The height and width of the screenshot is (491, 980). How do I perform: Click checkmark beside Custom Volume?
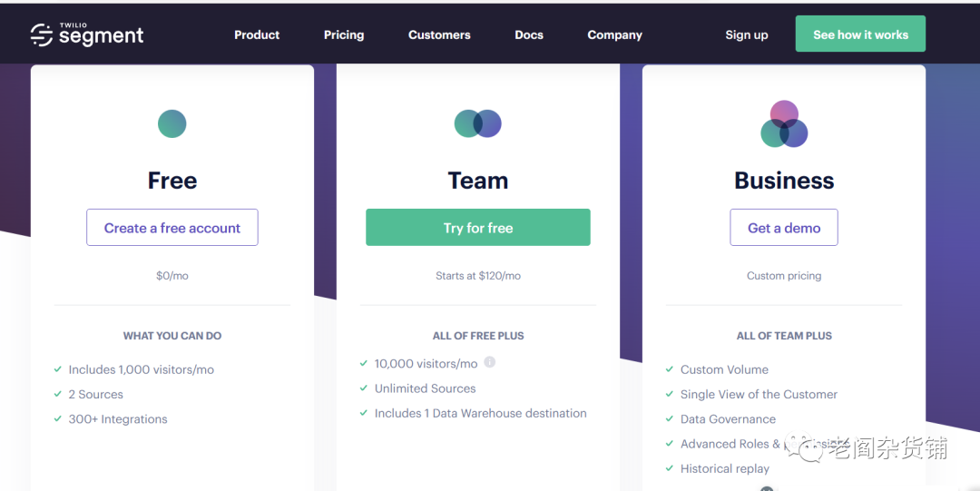pos(670,369)
